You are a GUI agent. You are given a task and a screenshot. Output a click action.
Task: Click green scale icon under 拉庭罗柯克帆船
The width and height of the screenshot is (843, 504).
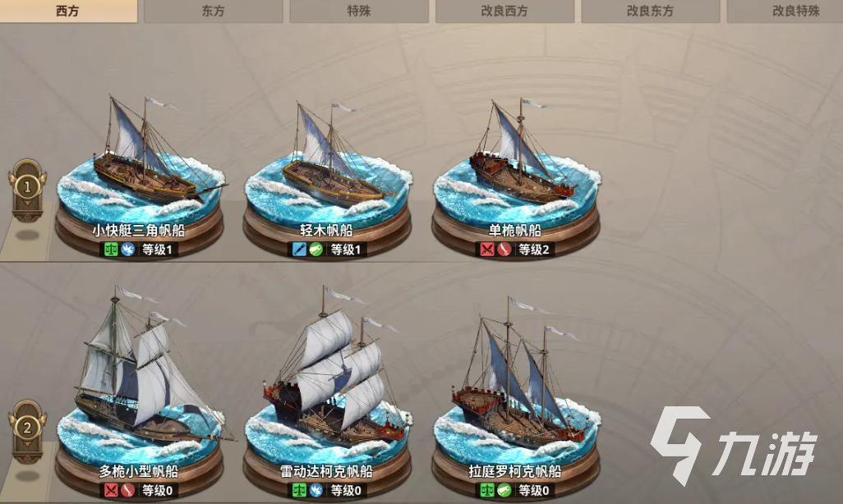pos(487,490)
